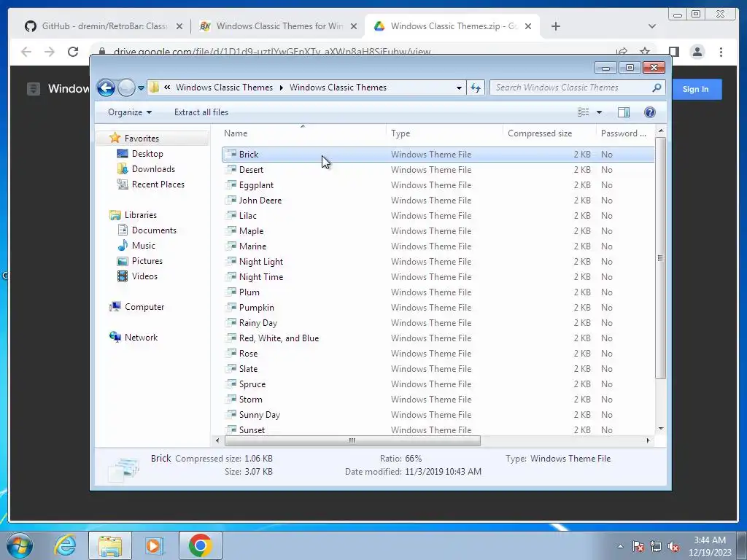This screenshot has width=747, height=560.
Task: Select the Brick theme file icon
Action: [231, 155]
